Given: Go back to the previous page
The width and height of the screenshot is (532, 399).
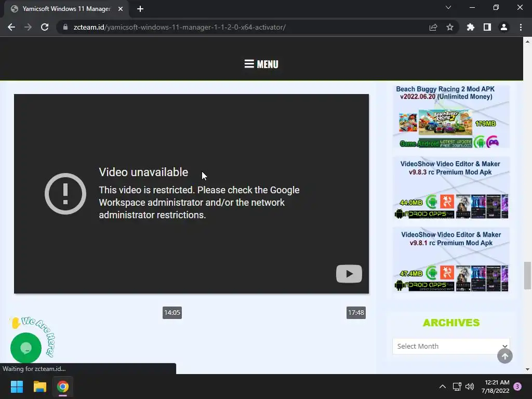Looking at the screenshot, I should tap(11, 27).
